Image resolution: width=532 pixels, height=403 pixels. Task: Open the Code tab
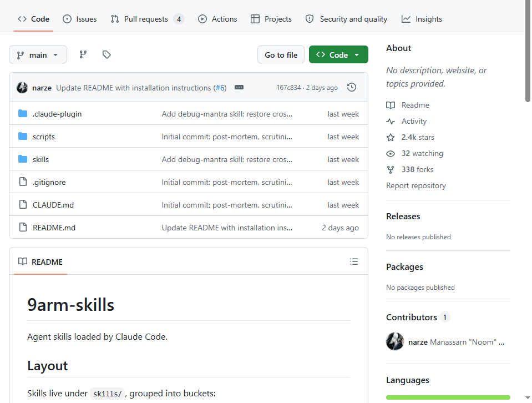point(34,19)
